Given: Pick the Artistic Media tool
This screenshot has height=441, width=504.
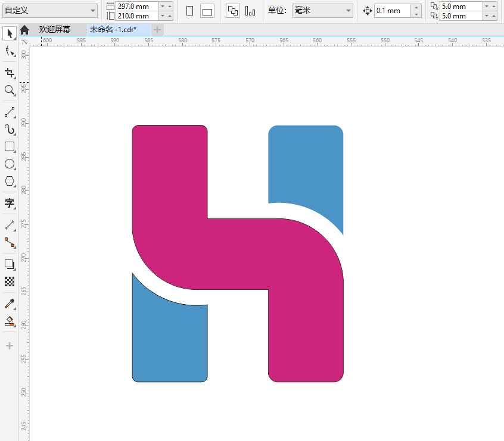Looking at the screenshot, I should 10,129.
